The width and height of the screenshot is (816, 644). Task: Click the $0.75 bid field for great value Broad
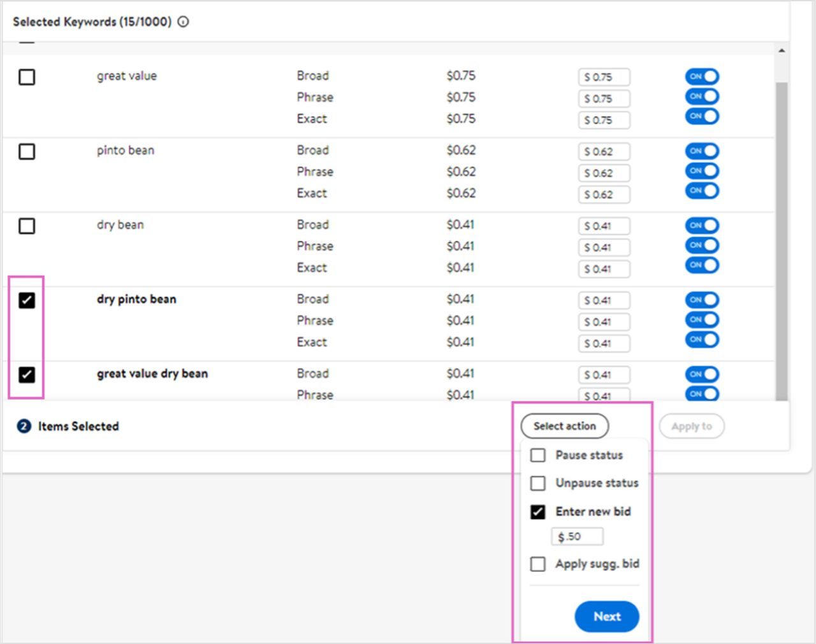click(x=604, y=77)
